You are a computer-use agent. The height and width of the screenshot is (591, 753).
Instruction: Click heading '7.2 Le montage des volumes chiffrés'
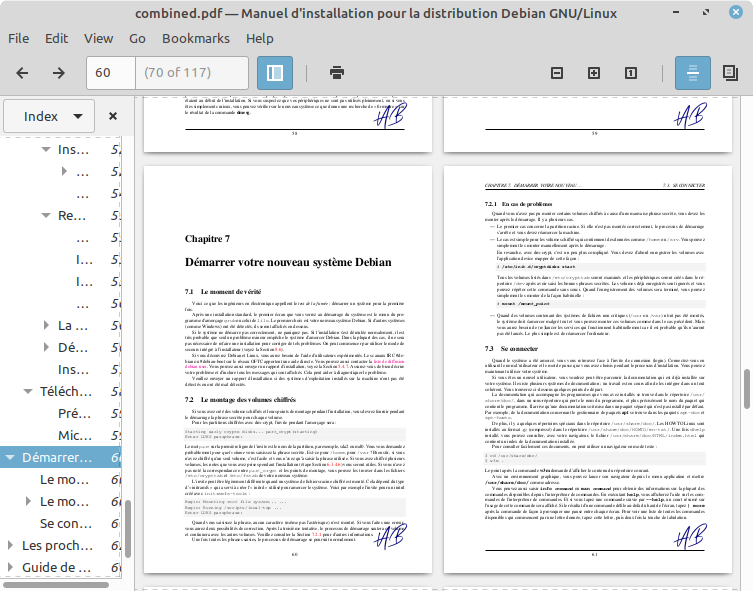click(x=240, y=399)
